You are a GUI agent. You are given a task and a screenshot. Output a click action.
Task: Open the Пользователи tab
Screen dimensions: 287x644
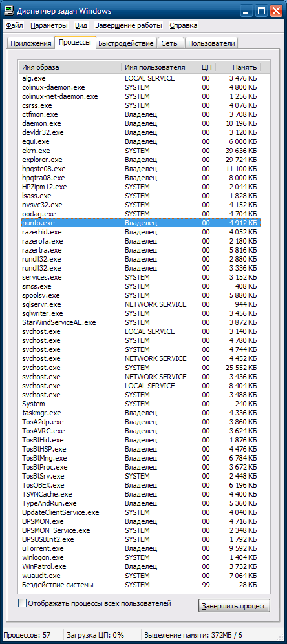(211, 43)
